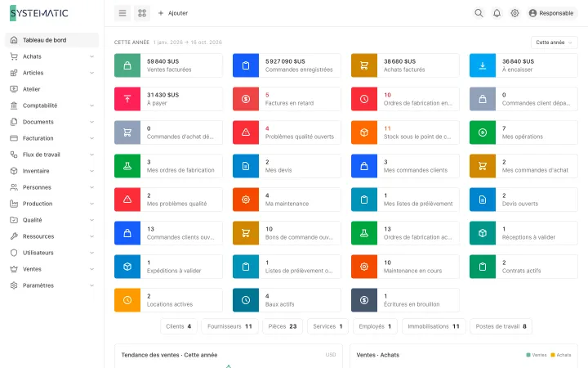Click the Mes ordres de fabrication flask icon
Screen dimensions: 588x368
click(x=127, y=166)
